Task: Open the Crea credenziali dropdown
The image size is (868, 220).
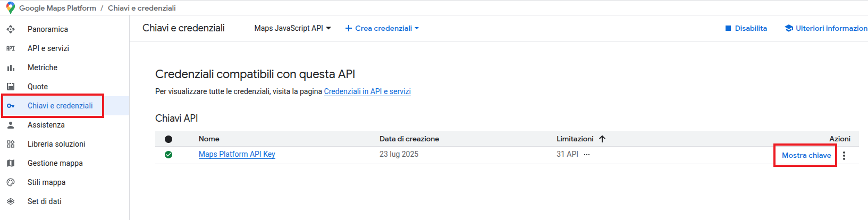Action: (382, 28)
